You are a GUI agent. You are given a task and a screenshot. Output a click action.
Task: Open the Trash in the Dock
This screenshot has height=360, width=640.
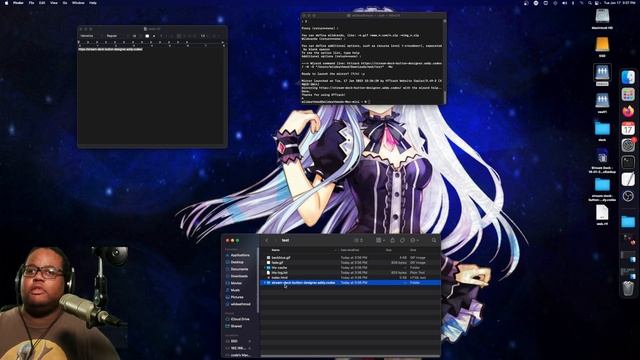tap(628, 288)
